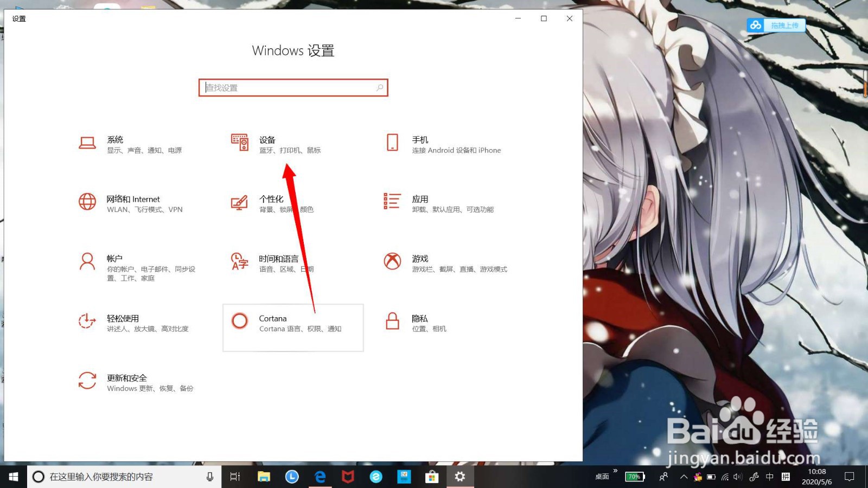Click the WLAN、飞行模式、VPN description text
Viewport: 868px width, 488px height.
tap(145, 209)
